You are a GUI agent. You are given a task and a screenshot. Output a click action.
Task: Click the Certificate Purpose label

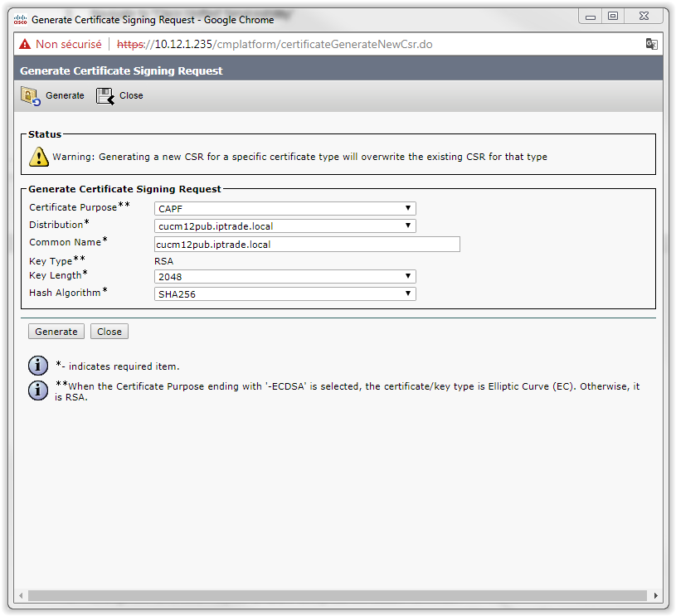tap(80, 207)
